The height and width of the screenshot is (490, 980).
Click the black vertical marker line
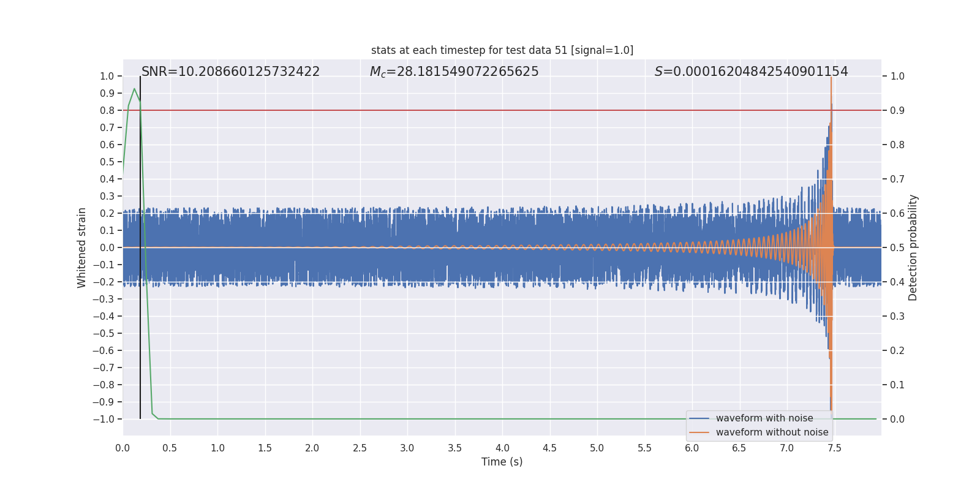(140, 247)
